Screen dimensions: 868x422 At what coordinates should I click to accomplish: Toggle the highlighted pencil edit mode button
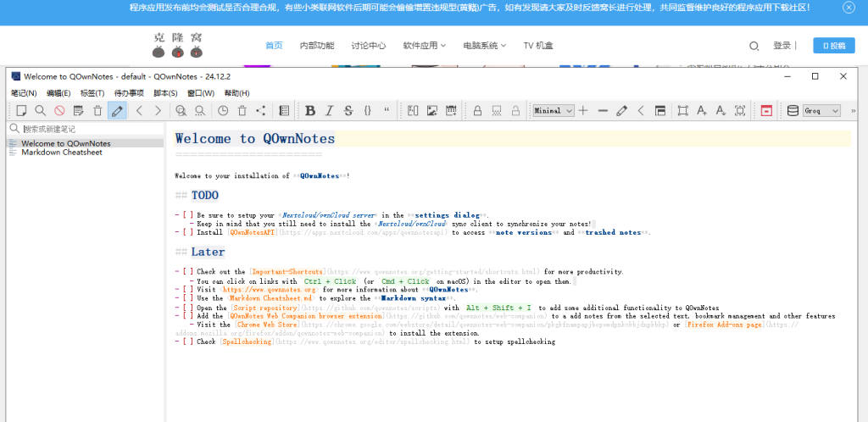click(x=117, y=111)
